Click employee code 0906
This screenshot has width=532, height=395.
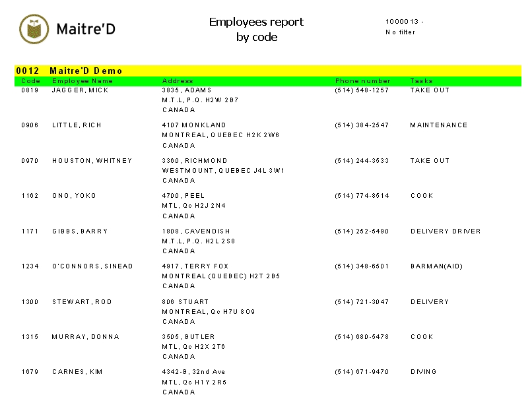pyautogui.click(x=30, y=125)
